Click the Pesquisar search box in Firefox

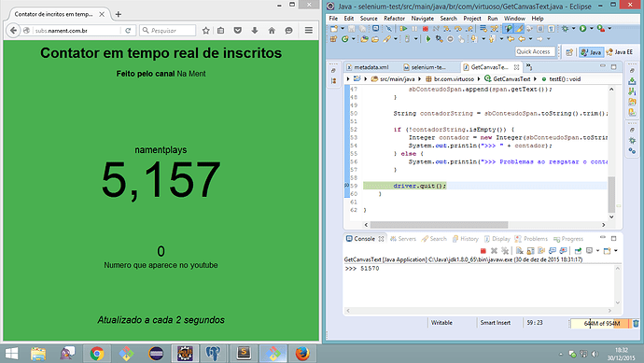pyautogui.click(x=168, y=31)
